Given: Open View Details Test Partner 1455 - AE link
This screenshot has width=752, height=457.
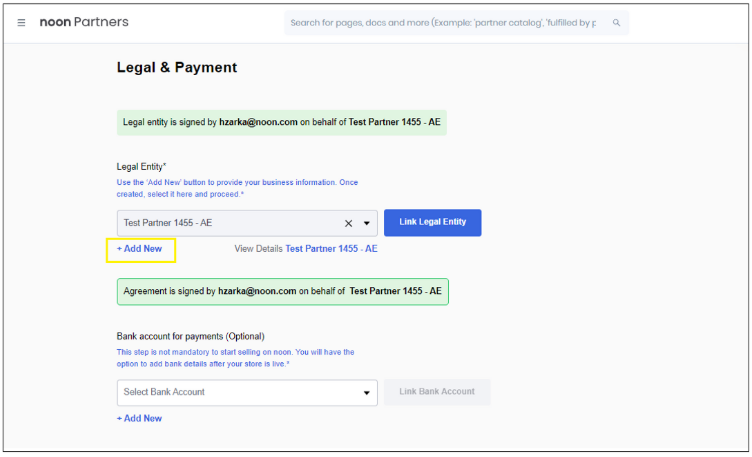Looking at the screenshot, I should [331, 249].
